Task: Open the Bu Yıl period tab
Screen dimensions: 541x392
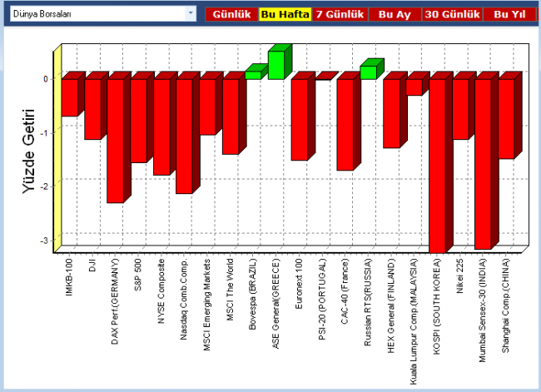Action: pos(509,14)
